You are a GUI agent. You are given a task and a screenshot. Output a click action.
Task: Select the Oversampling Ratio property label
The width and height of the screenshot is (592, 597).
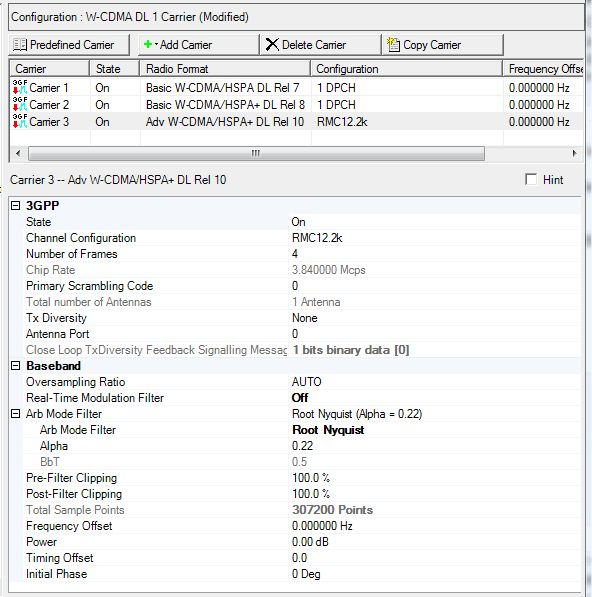point(75,382)
